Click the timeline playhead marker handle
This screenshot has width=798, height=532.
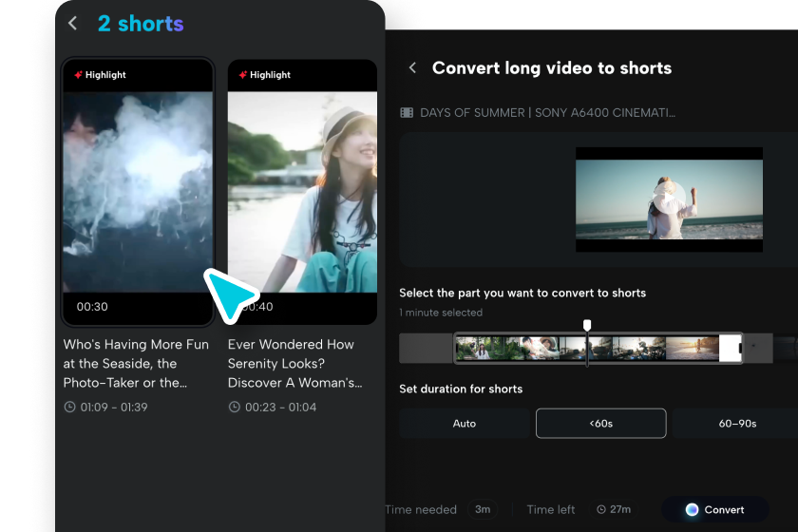click(x=587, y=325)
